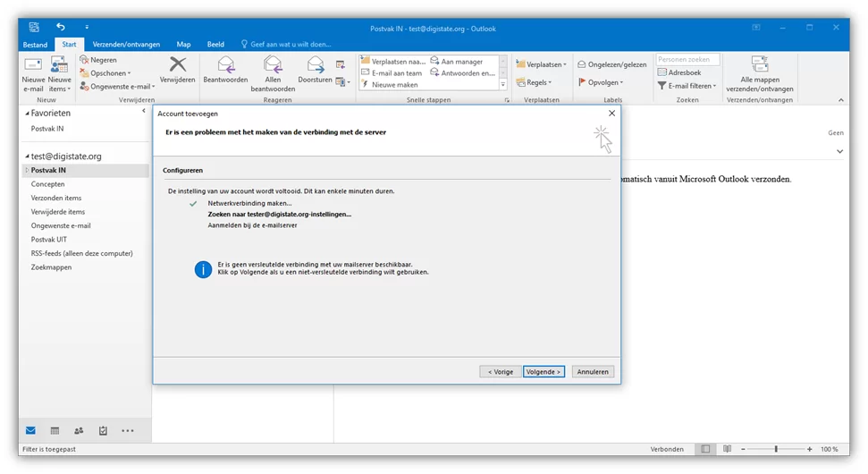The image size is (868, 474).
Task: Minimize the folder pane arrow
Action: click(144, 111)
